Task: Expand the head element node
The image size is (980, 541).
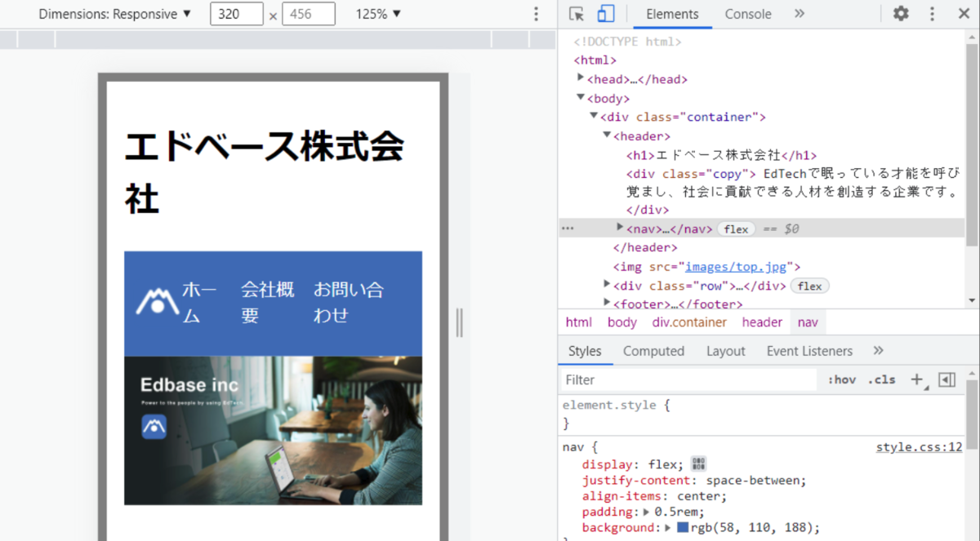Action: 581,78
